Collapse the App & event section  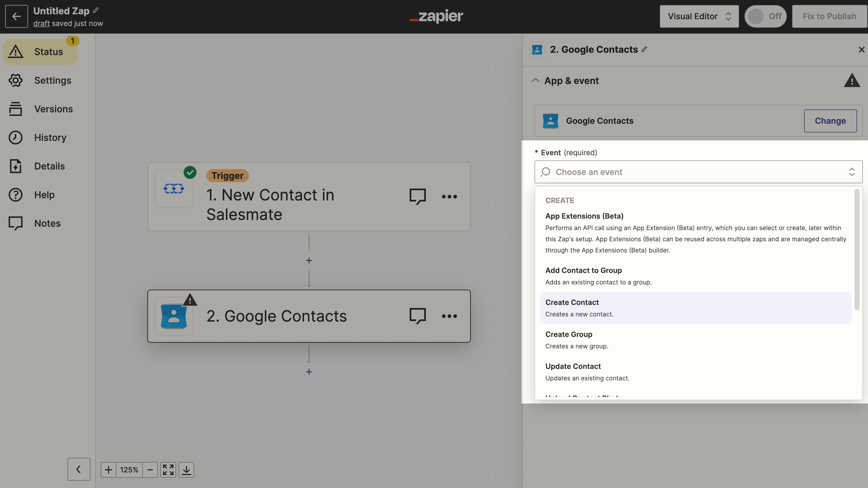[x=536, y=80]
